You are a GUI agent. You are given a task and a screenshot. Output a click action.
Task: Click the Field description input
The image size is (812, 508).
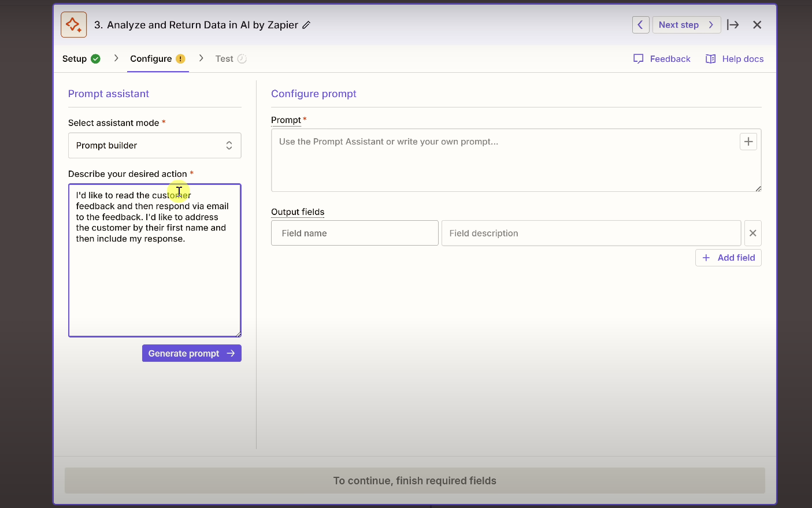591,233
